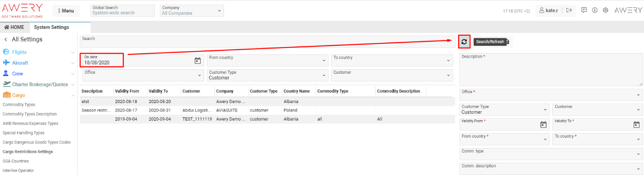Open Commodity Types settings link
The image size is (644, 175).
19,104
